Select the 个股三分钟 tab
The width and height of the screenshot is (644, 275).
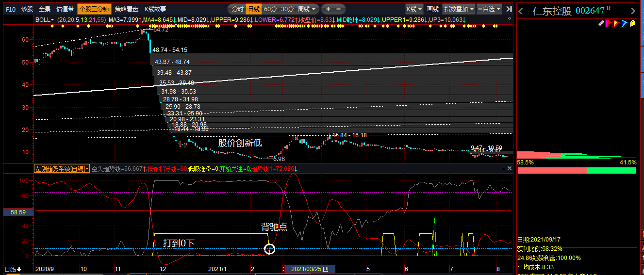pyautogui.click(x=94, y=9)
